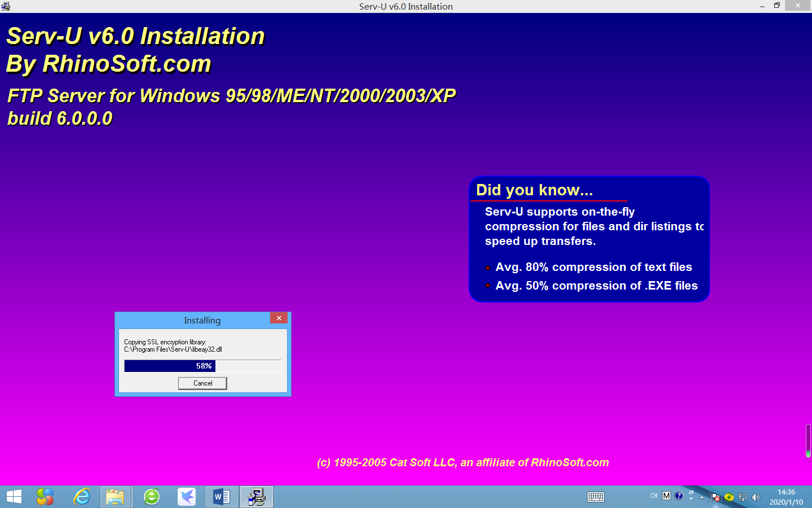This screenshot has height=508, width=812.
Task: Open File Explorer from taskbar
Action: coord(115,497)
